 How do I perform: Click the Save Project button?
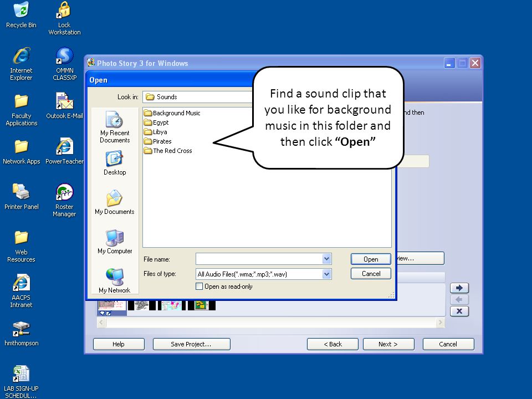[x=191, y=344]
